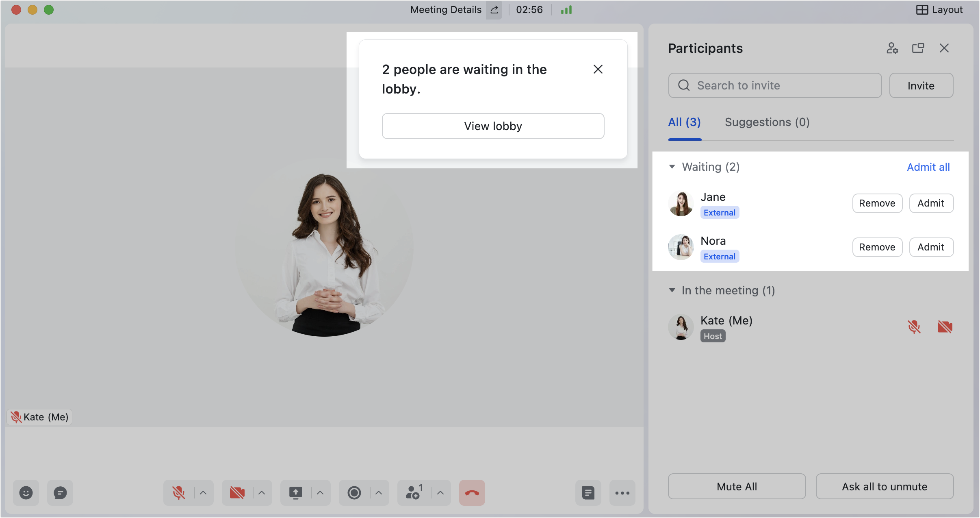Pop out the Participants panel
The image size is (980, 518).
pyautogui.click(x=918, y=48)
